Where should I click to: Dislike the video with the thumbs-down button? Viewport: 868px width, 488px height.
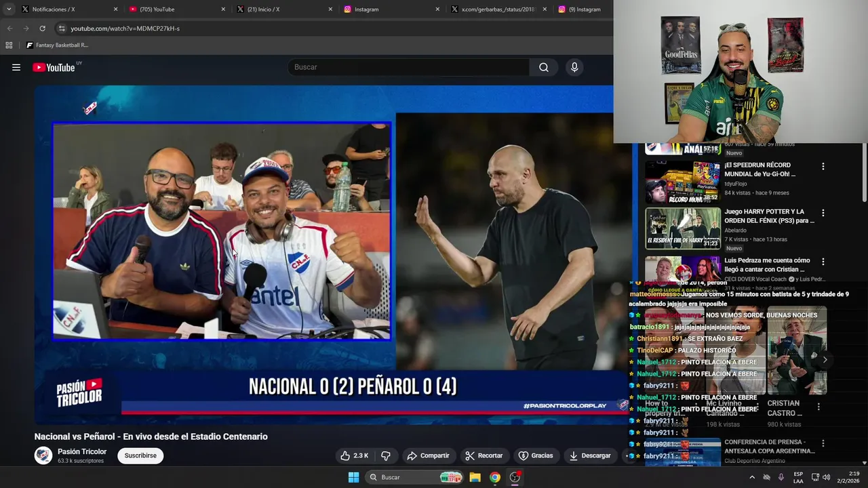[386, 455]
